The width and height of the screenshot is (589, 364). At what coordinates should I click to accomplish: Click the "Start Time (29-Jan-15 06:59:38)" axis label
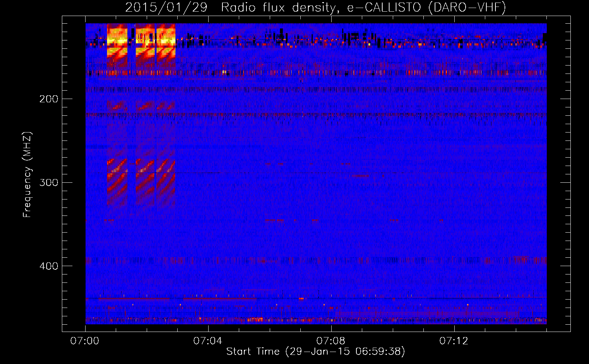point(316,352)
